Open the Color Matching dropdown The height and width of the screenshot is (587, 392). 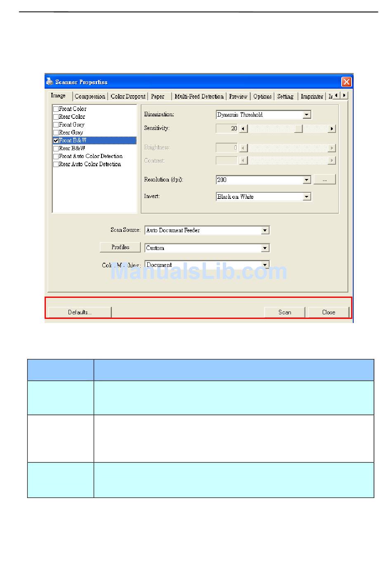265,265
